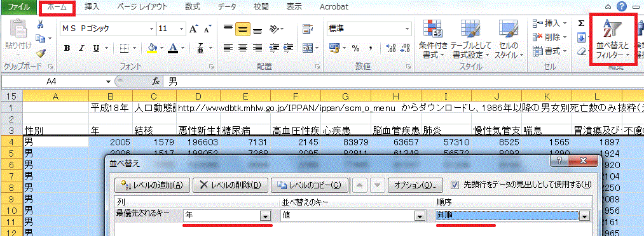Click the Copy icon in clipboard group

tap(41, 38)
